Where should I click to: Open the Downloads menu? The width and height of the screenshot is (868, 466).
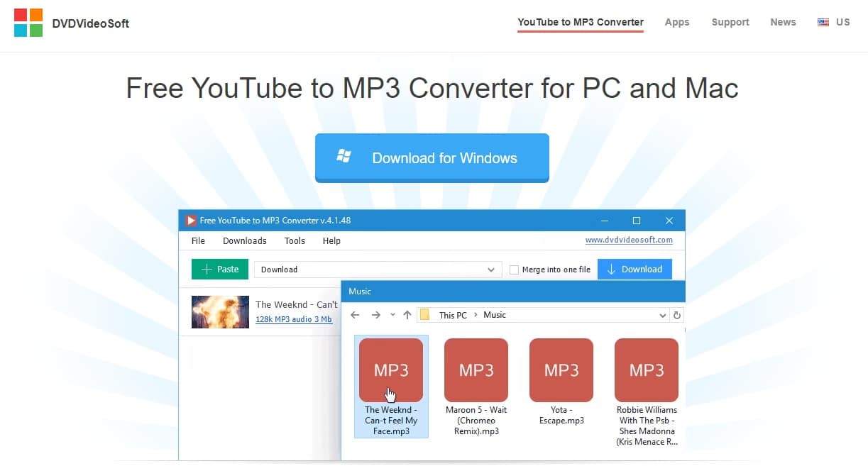pos(245,241)
